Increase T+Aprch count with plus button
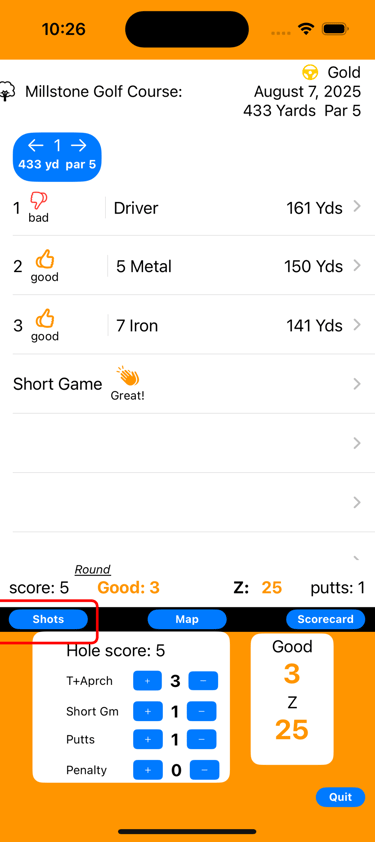Screen dimensions: 375x842 click(148, 681)
